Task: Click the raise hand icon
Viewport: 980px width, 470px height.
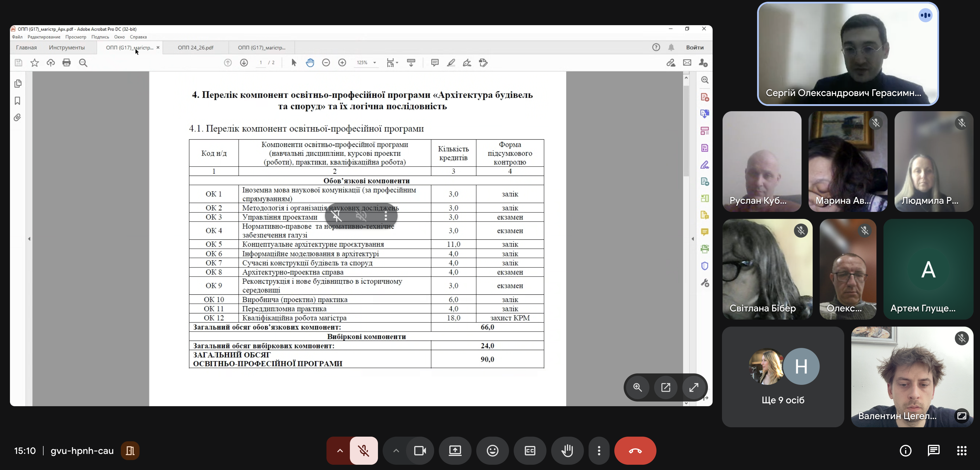Action: [567, 451]
